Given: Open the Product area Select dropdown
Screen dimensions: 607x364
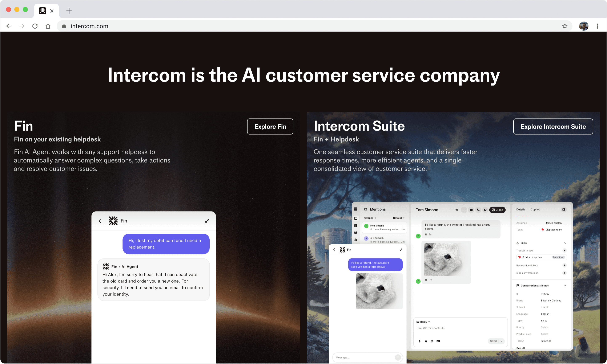Looking at the screenshot, I should (544, 334).
